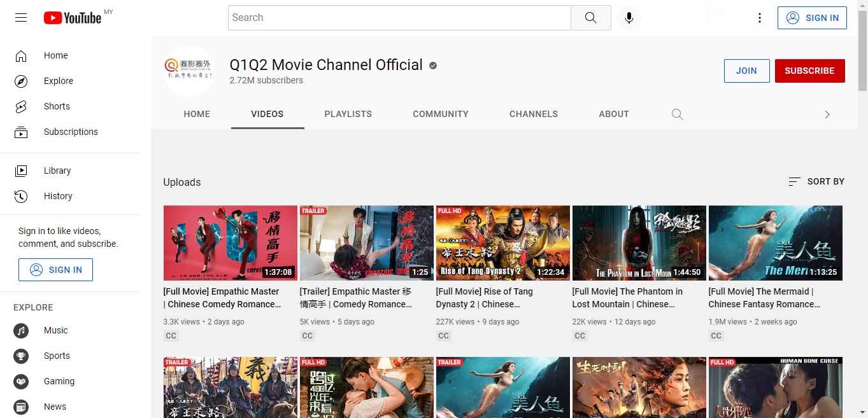Screen dimensions: 868x418
Task: Click the search magnifier button
Action: coord(590,18)
